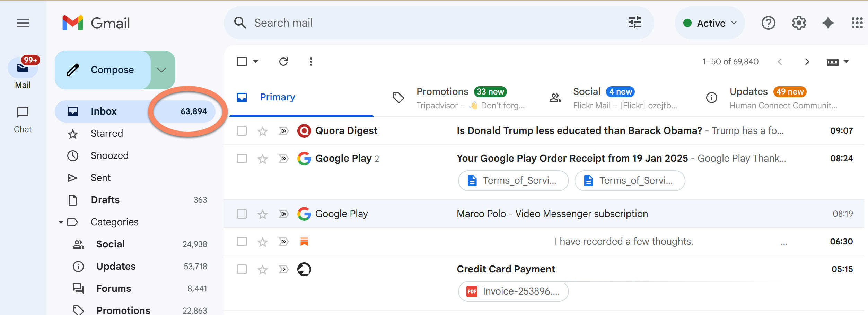Open the Starred folder
Screen dimensions: 868x315
[x=135, y=134]
